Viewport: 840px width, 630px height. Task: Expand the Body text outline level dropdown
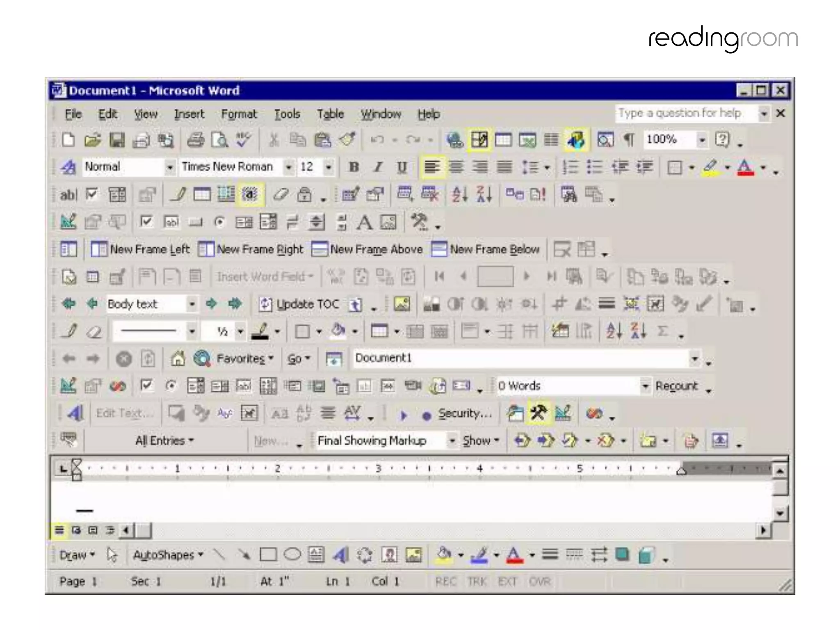pos(192,304)
